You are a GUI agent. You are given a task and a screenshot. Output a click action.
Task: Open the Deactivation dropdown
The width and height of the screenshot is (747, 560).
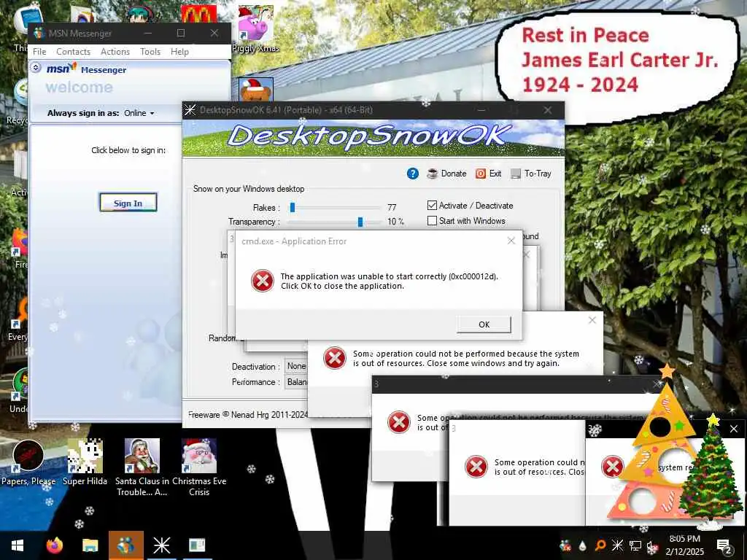pyautogui.click(x=296, y=366)
